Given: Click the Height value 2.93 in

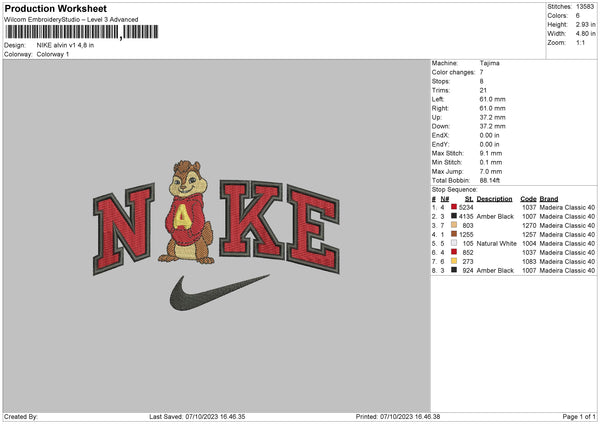Looking at the screenshot, I should point(585,24).
